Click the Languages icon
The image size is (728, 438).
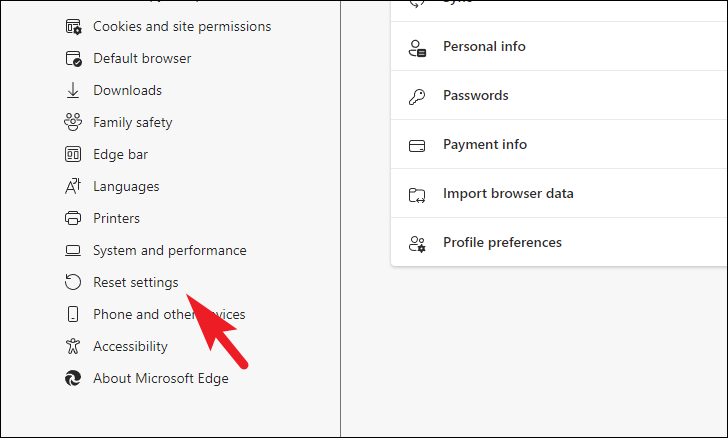[73, 186]
